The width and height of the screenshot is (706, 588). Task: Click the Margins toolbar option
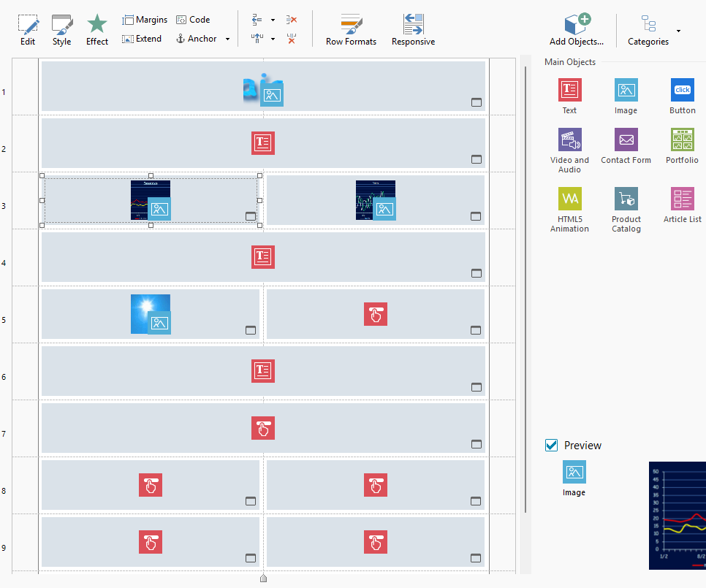[145, 20]
